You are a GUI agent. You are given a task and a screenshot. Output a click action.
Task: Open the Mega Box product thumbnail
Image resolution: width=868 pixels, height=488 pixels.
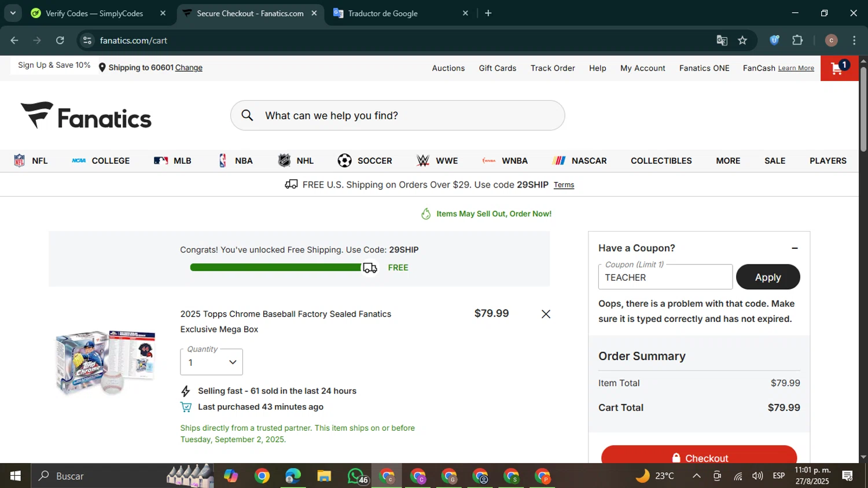point(105,362)
